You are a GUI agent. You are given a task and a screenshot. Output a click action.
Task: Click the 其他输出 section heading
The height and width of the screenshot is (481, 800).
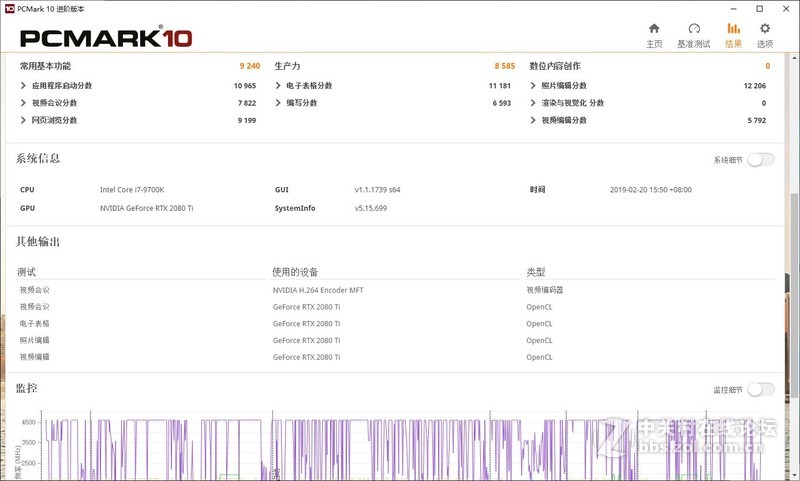38,242
